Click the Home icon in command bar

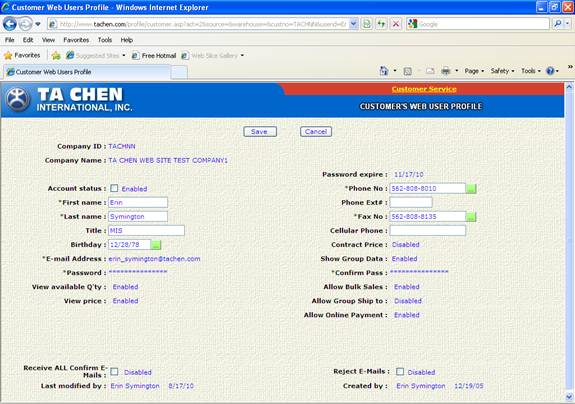pyautogui.click(x=384, y=71)
